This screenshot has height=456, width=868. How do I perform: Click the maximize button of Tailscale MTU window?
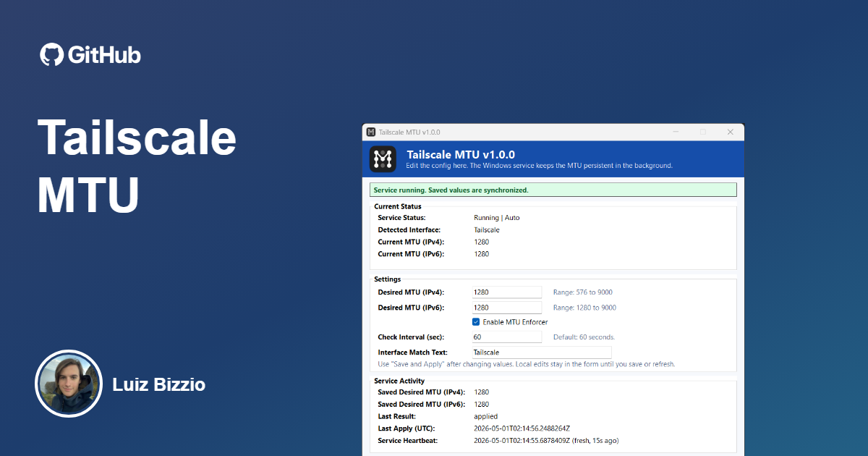[x=703, y=132]
